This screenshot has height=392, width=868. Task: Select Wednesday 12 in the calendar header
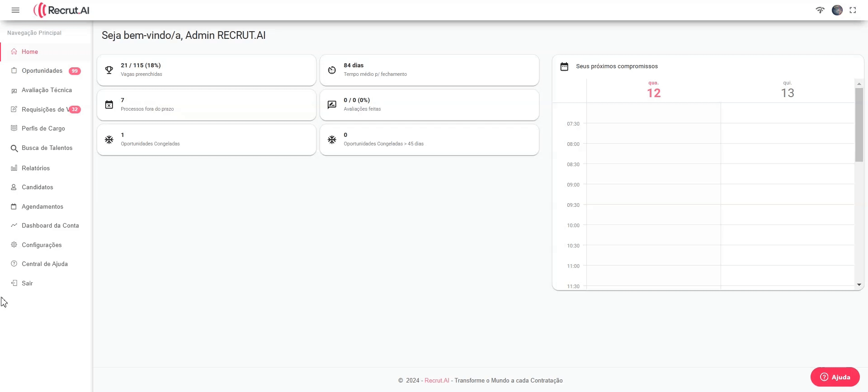coord(653,90)
